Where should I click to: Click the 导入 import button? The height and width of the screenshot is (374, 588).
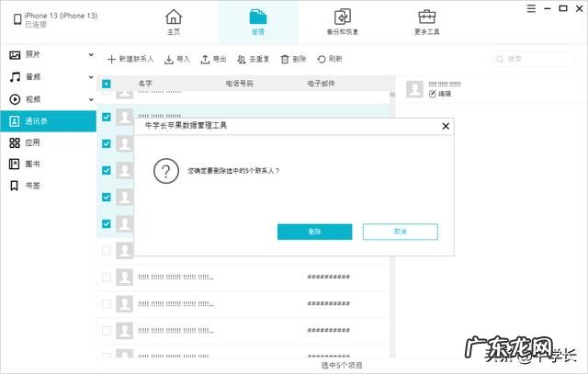click(x=177, y=59)
